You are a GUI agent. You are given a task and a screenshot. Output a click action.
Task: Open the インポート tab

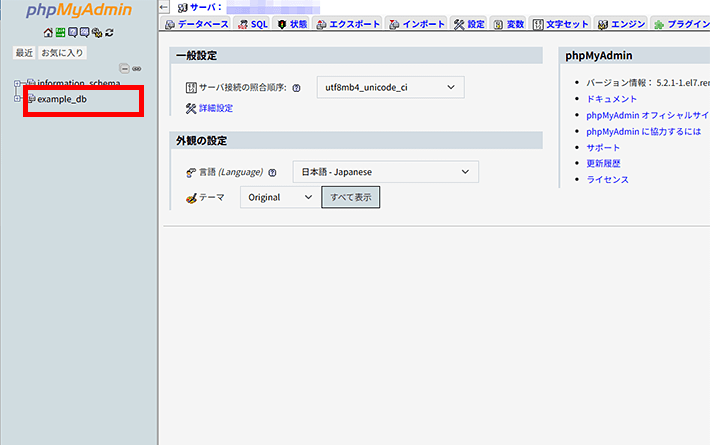417,24
